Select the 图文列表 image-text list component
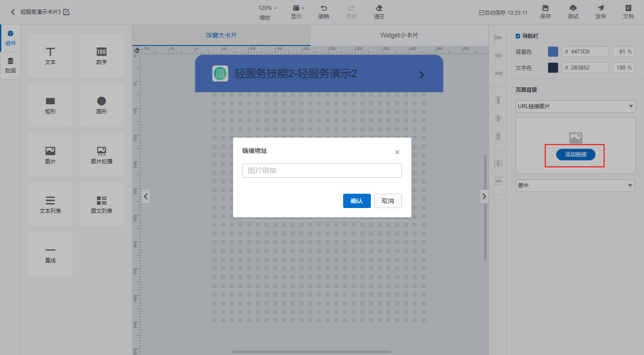Screen dimensions: 644x355 (102, 204)
